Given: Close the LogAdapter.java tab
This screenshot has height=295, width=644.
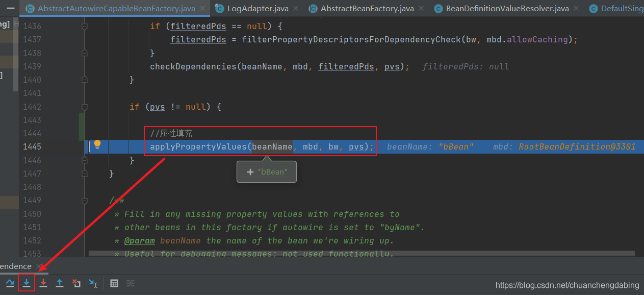Looking at the screenshot, I should 296,9.
